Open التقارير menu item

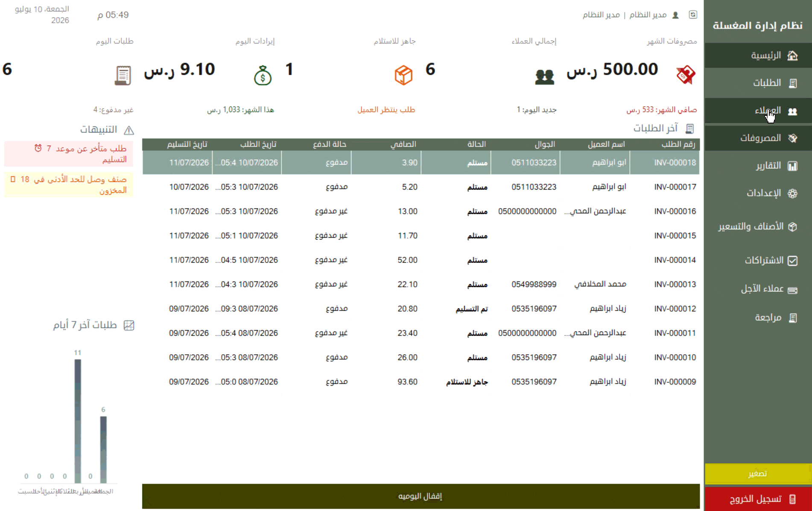point(758,166)
